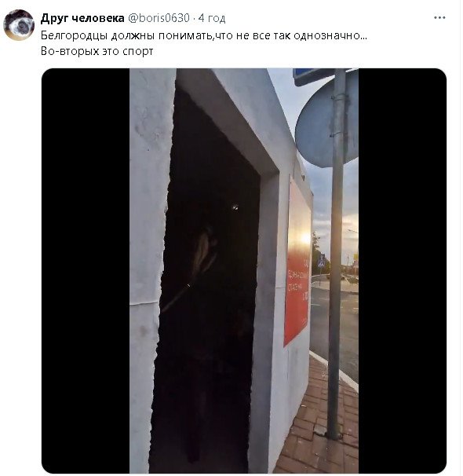This screenshot has width=463, height=476.
Task: Open the three-dots more options menu
Action: click(x=439, y=18)
